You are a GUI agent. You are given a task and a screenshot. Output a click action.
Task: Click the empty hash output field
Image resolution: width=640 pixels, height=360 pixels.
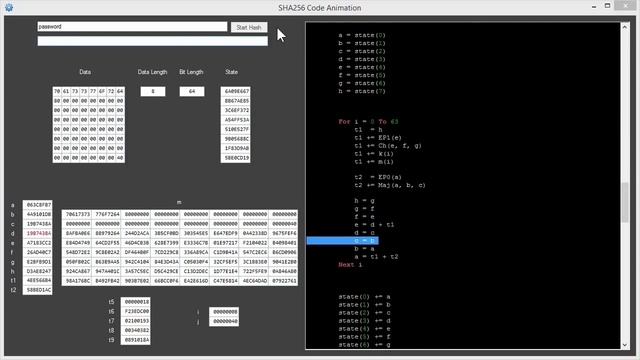coord(153,41)
